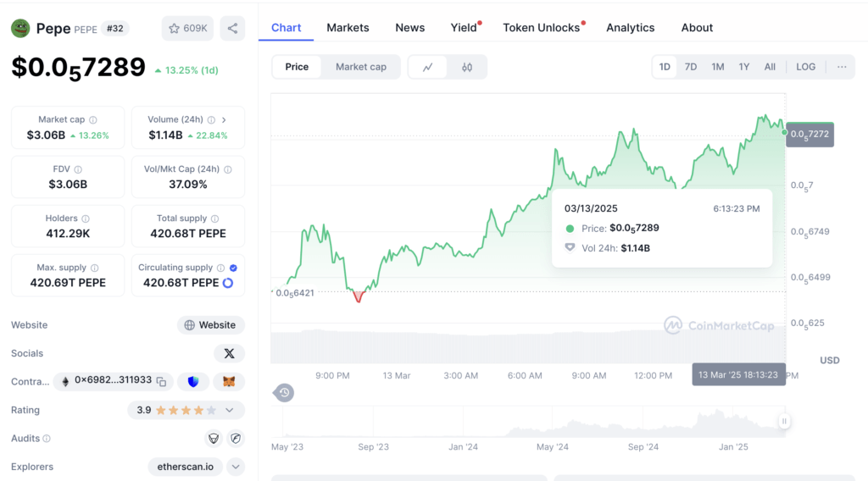Screen dimensions: 868x481
Task: Click the current price label 0.0₅7272
Action: [x=810, y=135]
